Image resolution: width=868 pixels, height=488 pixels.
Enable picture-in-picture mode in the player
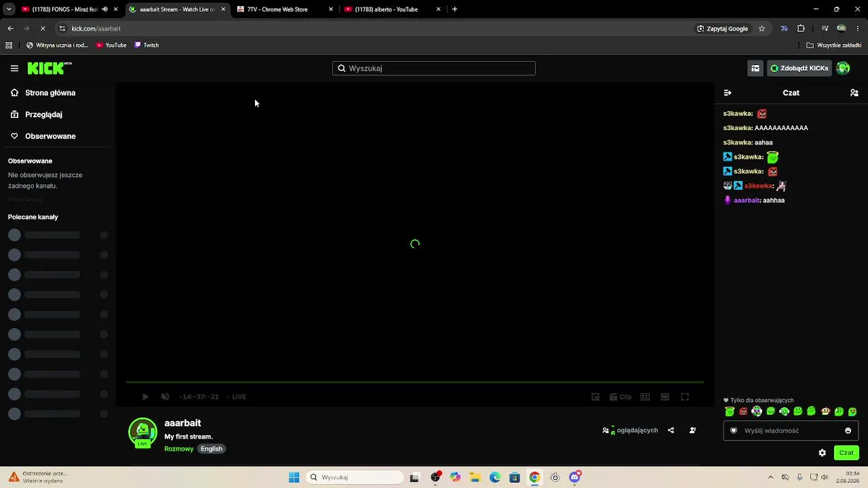[x=595, y=397]
